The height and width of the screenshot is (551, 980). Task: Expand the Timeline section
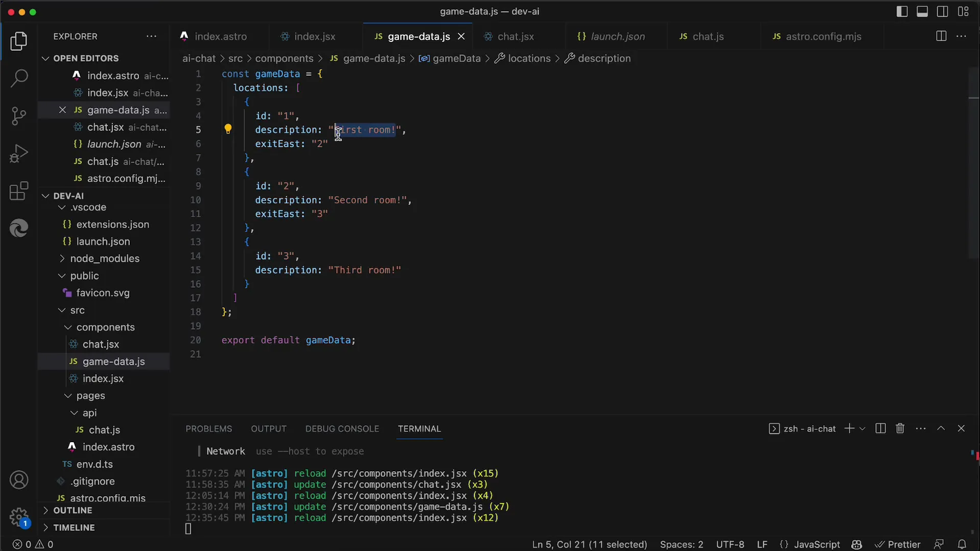pyautogui.click(x=74, y=527)
